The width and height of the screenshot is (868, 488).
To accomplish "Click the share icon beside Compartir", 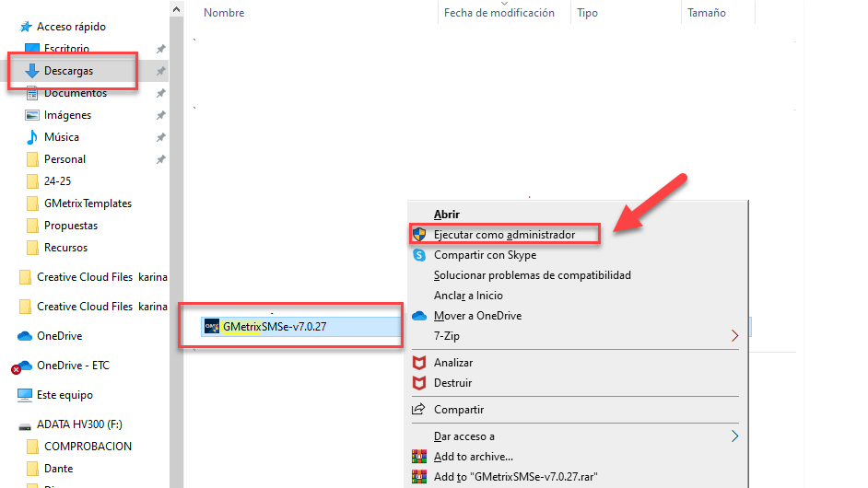I will [x=419, y=410].
